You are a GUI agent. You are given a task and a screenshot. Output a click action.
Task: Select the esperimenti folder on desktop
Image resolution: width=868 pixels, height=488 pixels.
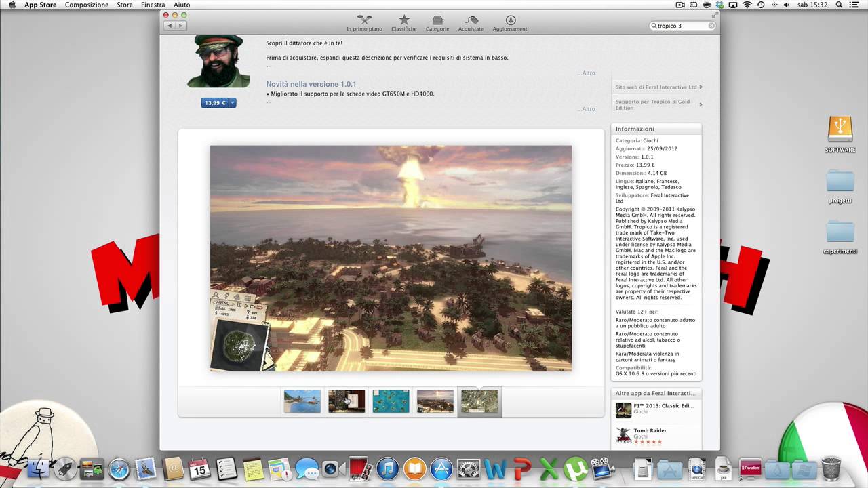840,236
